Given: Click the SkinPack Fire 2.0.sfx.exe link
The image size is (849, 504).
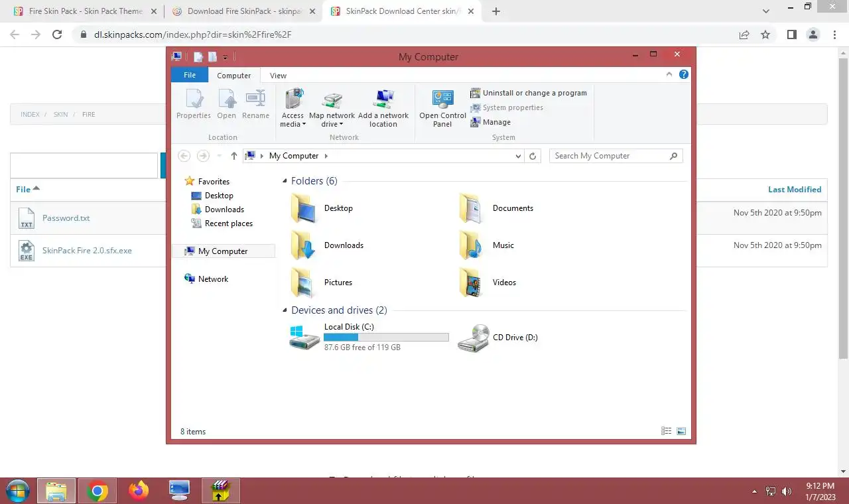Looking at the screenshot, I should point(87,251).
